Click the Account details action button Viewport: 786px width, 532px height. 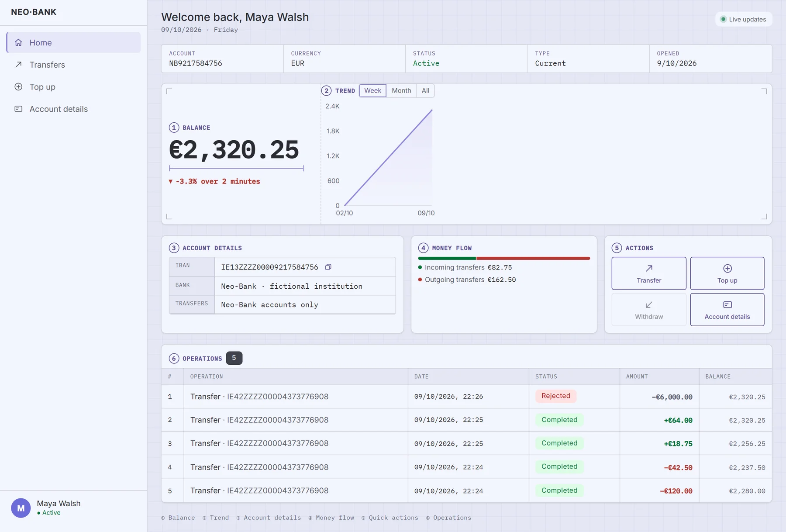727,310
